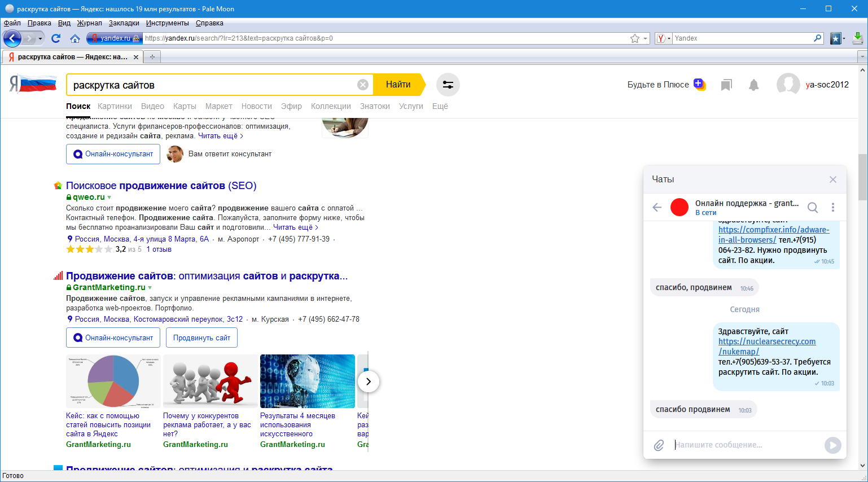Open the nuclearsecrecy.com link in chat
This screenshot has height=482, width=868.
pos(767,347)
